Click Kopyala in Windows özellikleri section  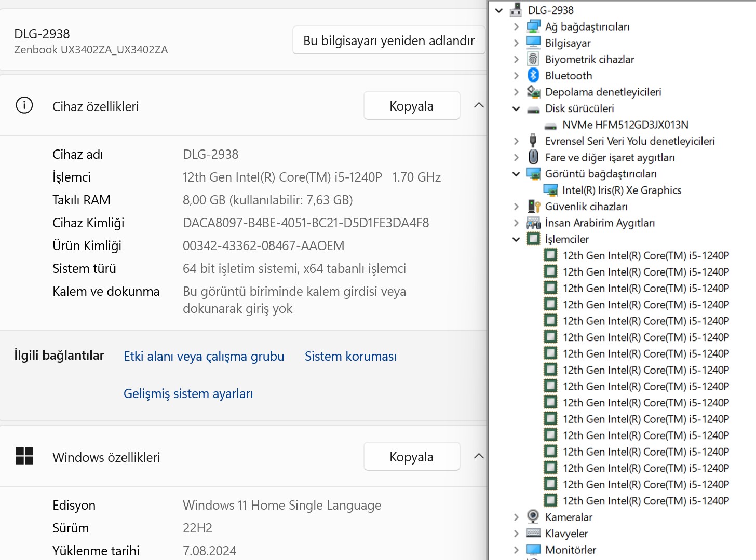tap(412, 457)
